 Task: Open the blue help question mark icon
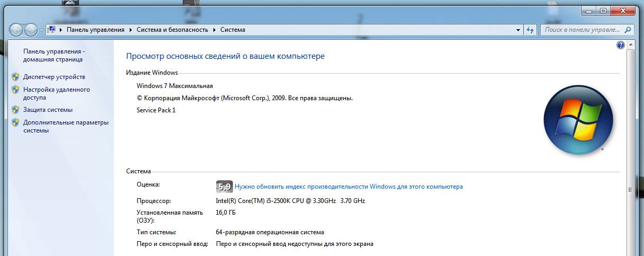[621, 46]
